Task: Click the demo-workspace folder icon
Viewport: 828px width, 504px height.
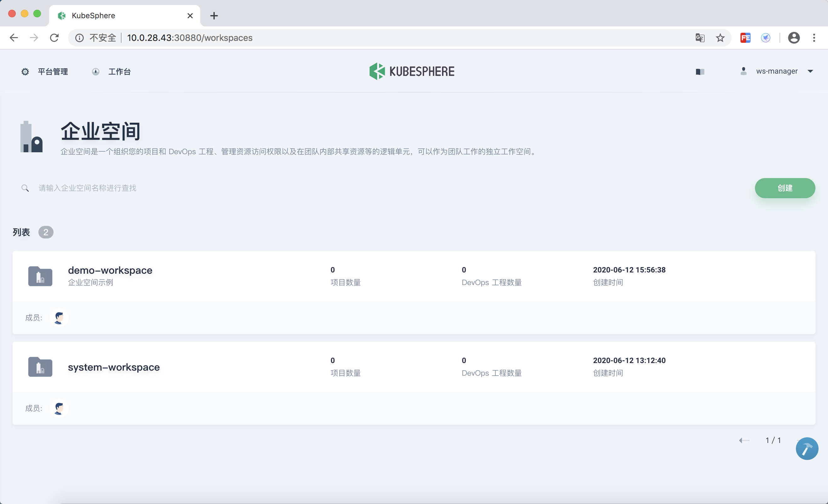Action: click(x=40, y=276)
